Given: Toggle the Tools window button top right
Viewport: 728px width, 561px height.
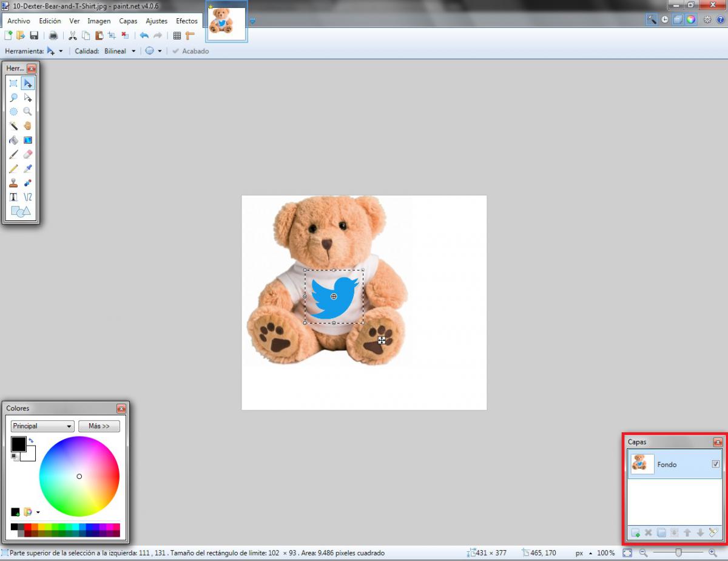Looking at the screenshot, I should pos(652,19).
